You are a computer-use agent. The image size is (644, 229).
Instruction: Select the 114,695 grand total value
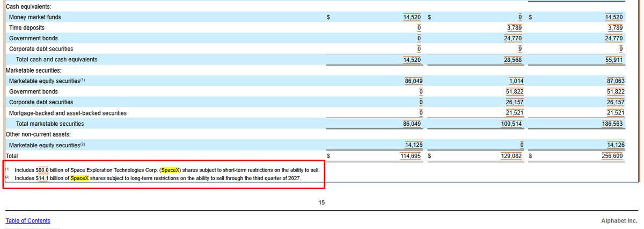[x=412, y=155]
